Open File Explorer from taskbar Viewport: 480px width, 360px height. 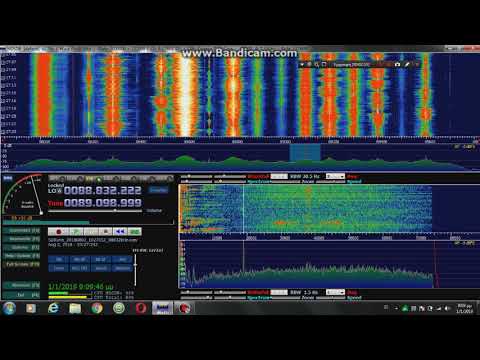pyautogui.click(x=75, y=308)
